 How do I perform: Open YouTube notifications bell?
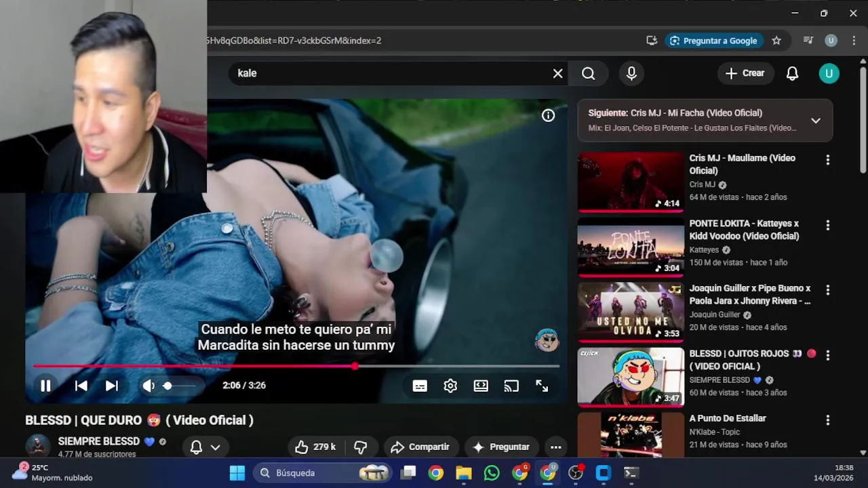point(792,73)
